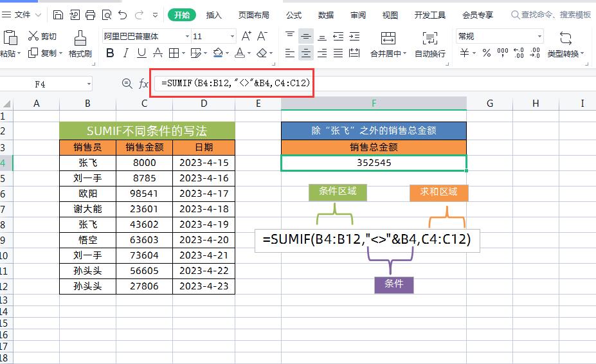Toggle horizontal center alignment
This screenshot has height=364, width=596.
[x=306, y=53]
